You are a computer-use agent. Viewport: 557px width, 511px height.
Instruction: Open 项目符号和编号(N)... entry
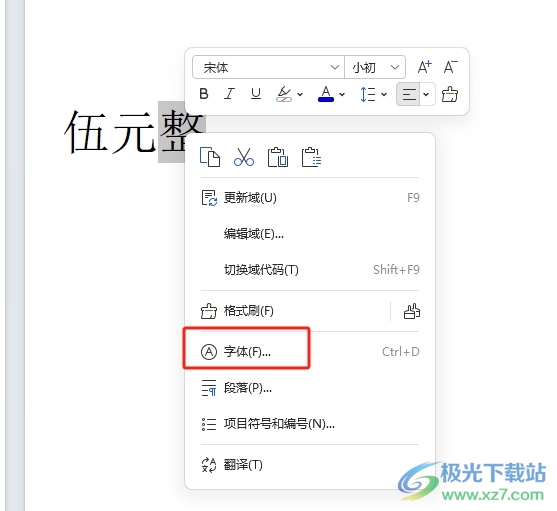tap(310, 424)
